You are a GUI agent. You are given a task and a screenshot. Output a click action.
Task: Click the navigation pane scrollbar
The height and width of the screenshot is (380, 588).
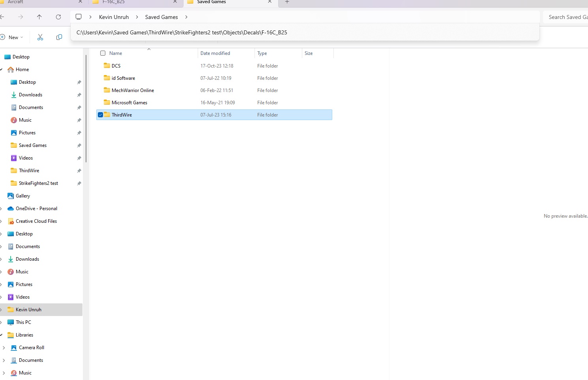coord(86,109)
